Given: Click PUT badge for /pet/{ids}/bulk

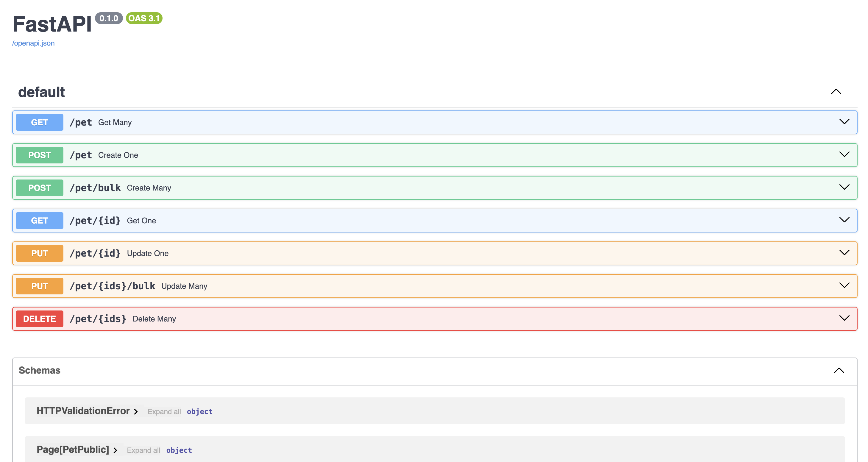Looking at the screenshot, I should click(39, 286).
